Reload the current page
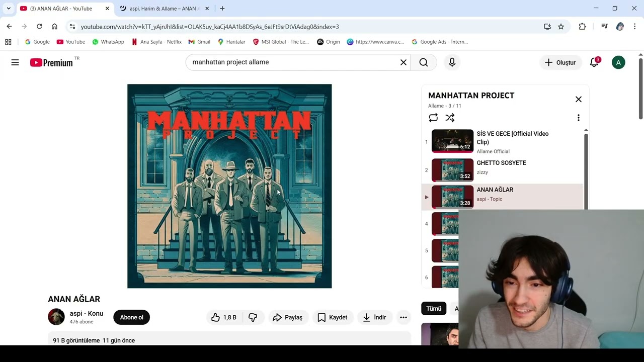 pos(39,27)
